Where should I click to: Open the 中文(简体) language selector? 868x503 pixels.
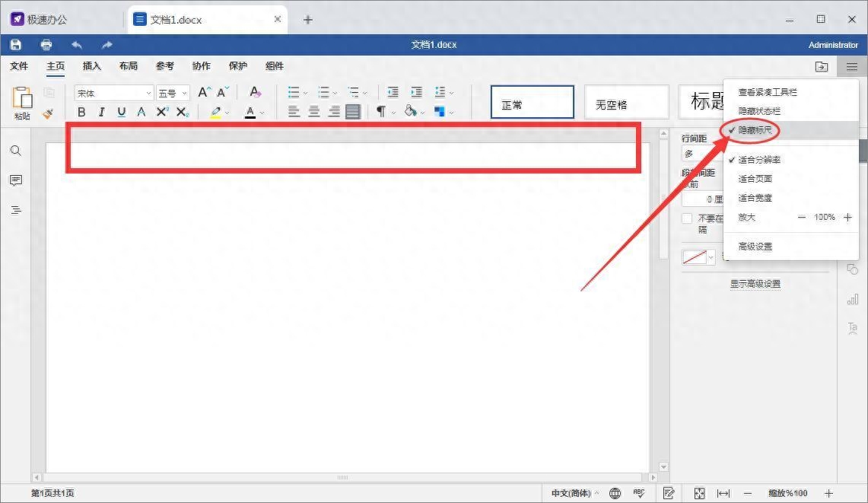click(574, 493)
